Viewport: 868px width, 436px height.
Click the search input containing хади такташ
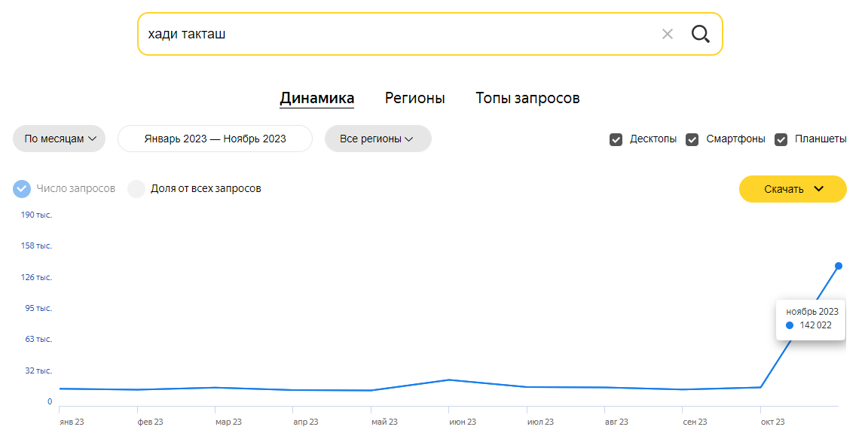tap(399, 35)
